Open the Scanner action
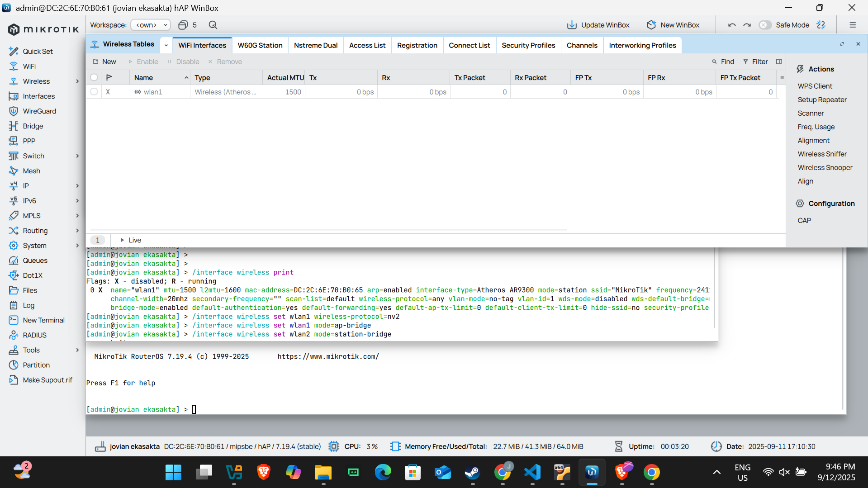This screenshot has height=488, width=868. tap(811, 113)
